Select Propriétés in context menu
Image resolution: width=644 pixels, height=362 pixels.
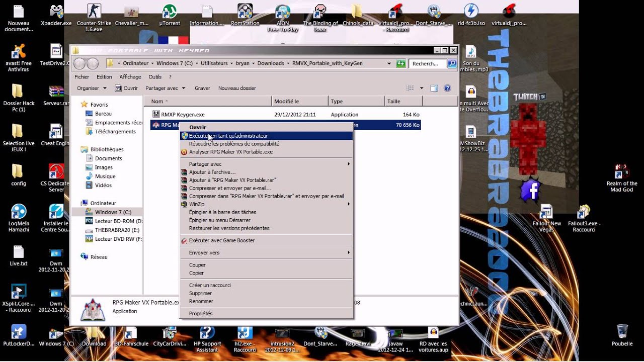pyautogui.click(x=267, y=313)
